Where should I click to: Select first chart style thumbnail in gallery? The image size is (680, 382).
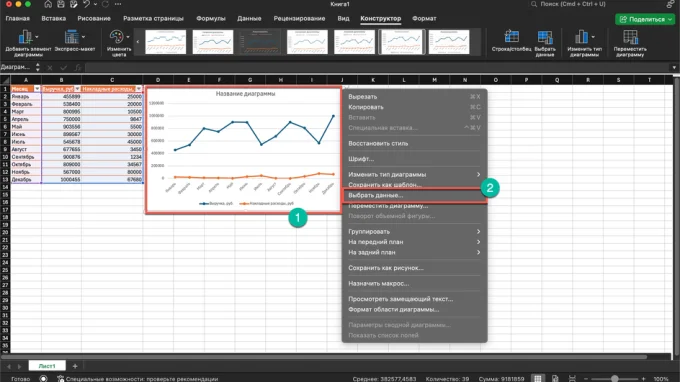(x=165, y=42)
